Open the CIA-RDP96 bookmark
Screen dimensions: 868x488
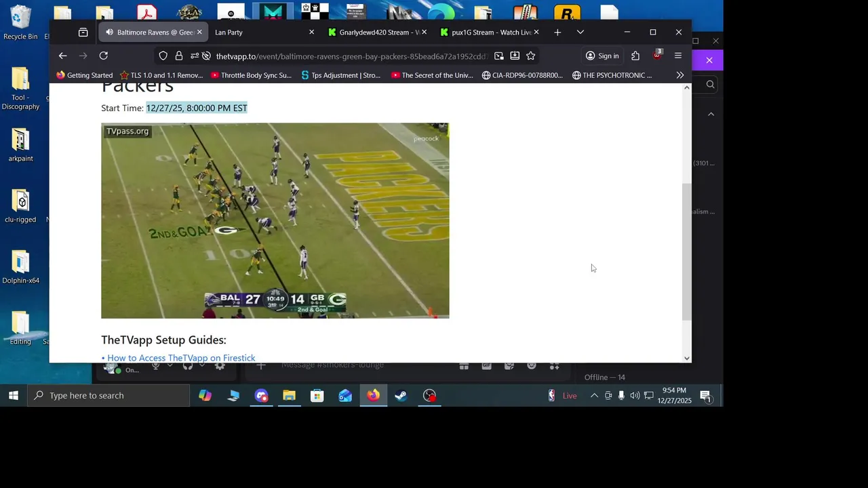click(x=522, y=75)
